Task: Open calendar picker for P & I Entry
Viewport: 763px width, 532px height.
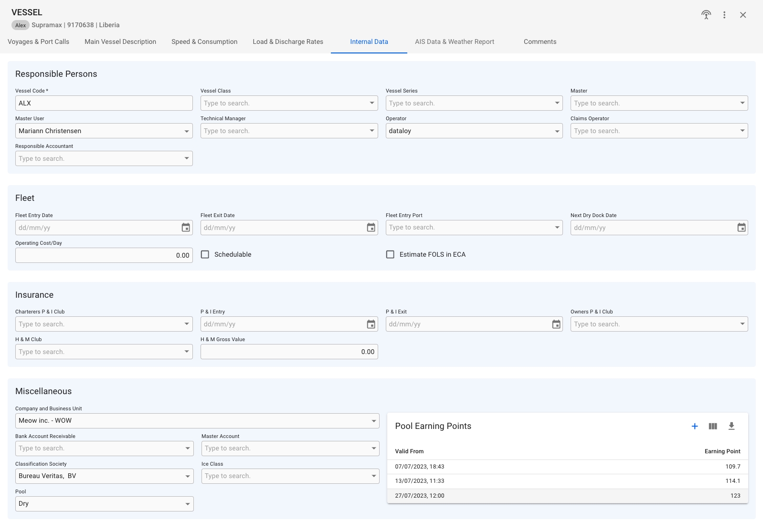Action: 371,324
